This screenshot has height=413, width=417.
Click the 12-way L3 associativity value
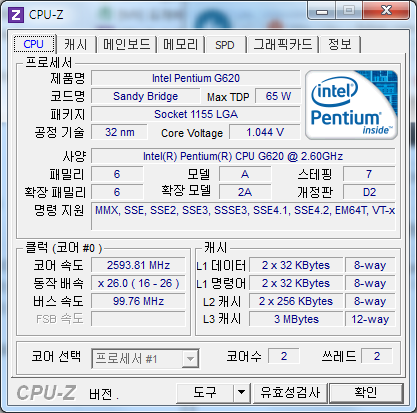tap(370, 319)
